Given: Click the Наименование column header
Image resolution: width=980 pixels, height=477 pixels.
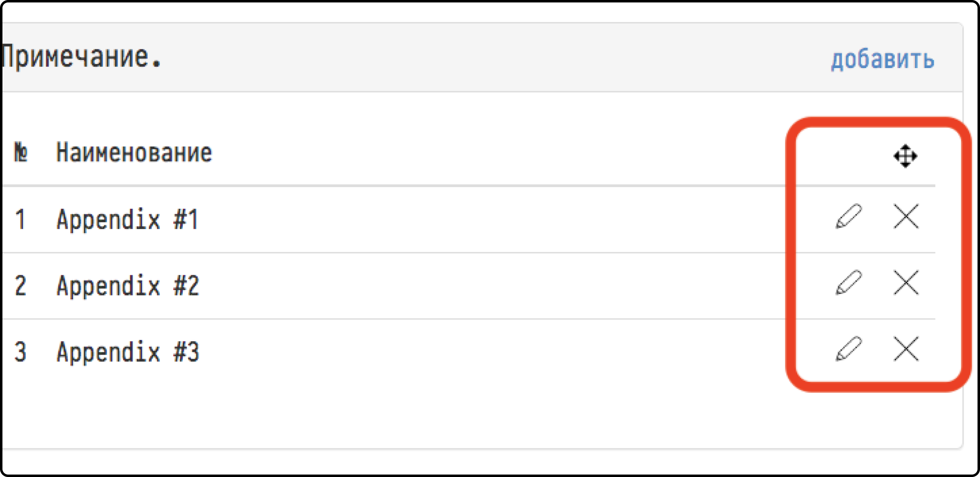Looking at the screenshot, I should click(134, 152).
